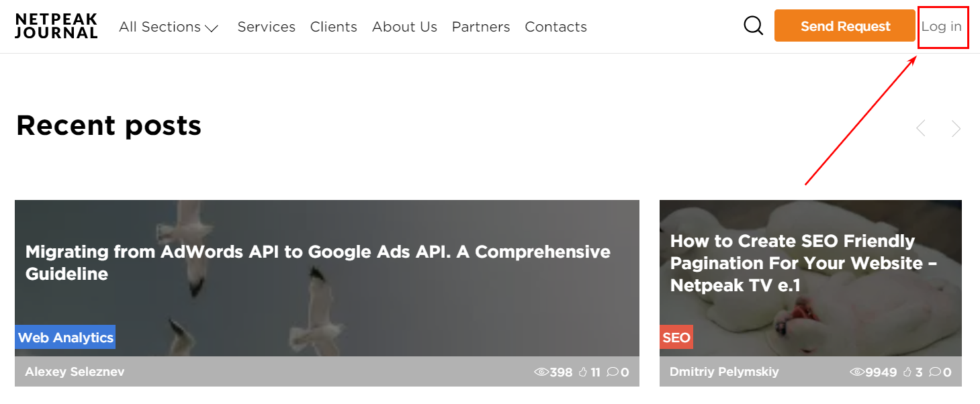The height and width of the screenshot is (404, 980).
Task: Open the Clients menu item
Action: click(334, 27)
